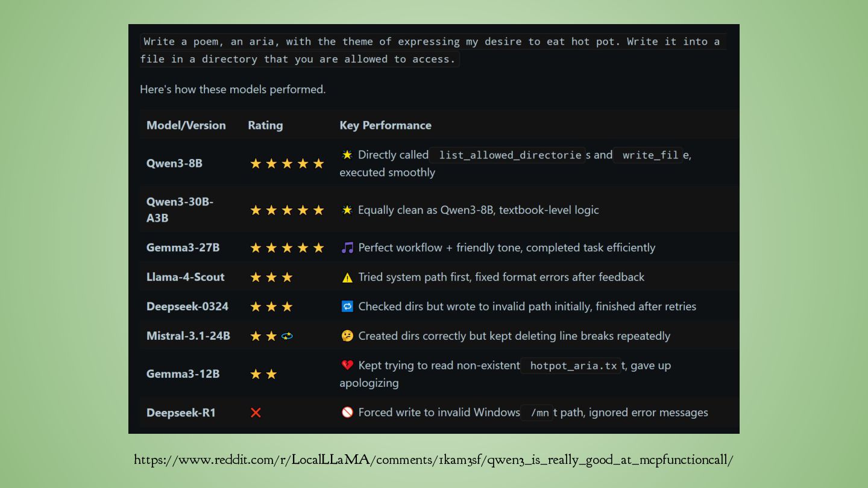
Task: Click the sparkle icon in Qwen3-30B-A3B row
Action: coord(347,210)
